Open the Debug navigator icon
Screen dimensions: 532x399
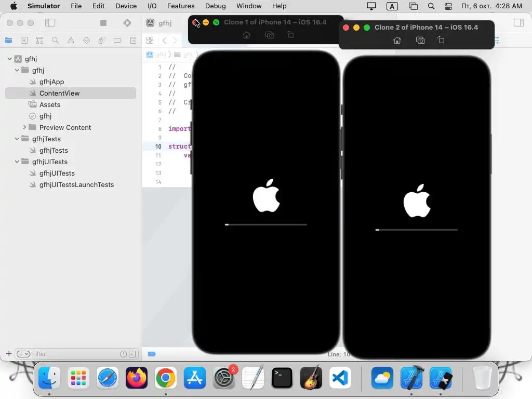point(102,41)
